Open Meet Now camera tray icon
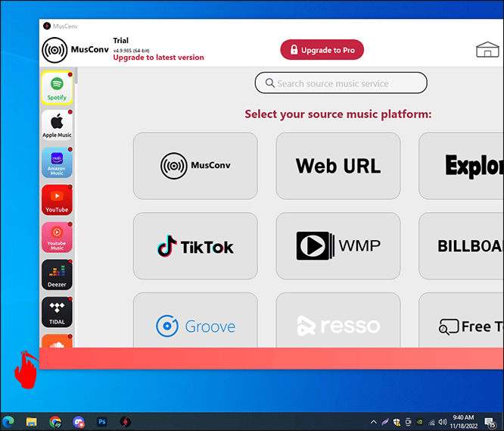 pyautogui.click(x=408, y=422)
